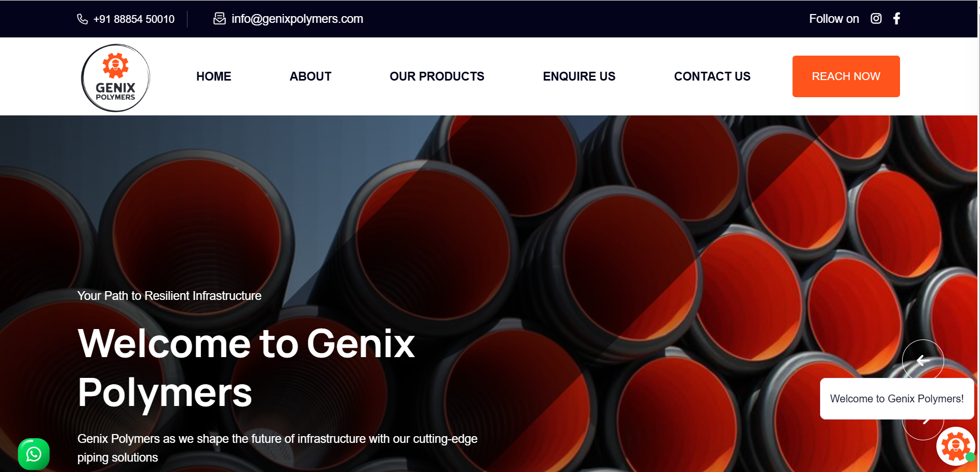Screen dimensions: 980x472
Task: Open the chatbot gear icon widget
Action: pos(956,446)
